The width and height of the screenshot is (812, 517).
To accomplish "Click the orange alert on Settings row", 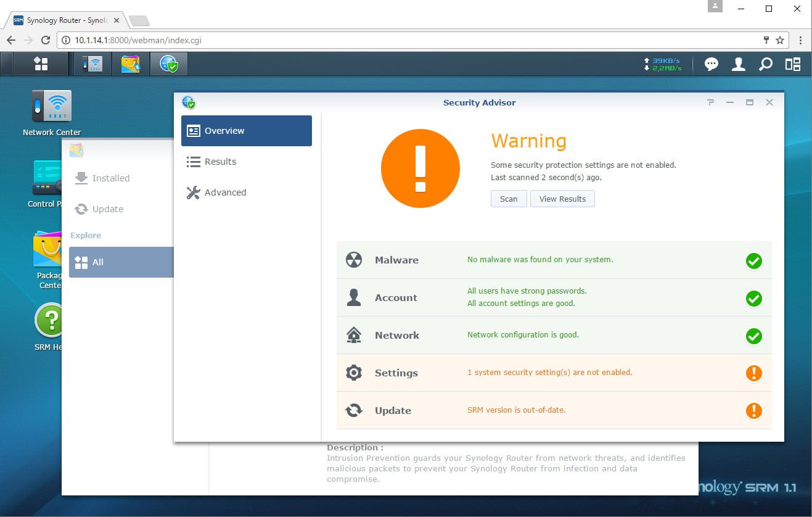I will (753, 373).
